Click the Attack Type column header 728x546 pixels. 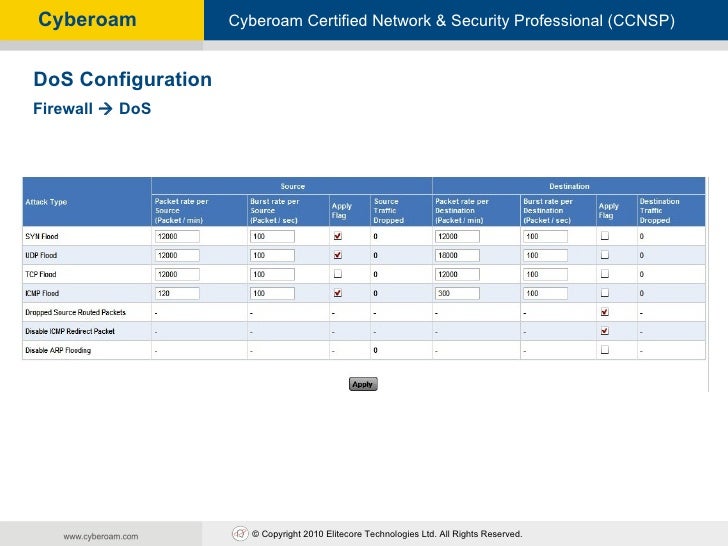(x=46, y=202)
